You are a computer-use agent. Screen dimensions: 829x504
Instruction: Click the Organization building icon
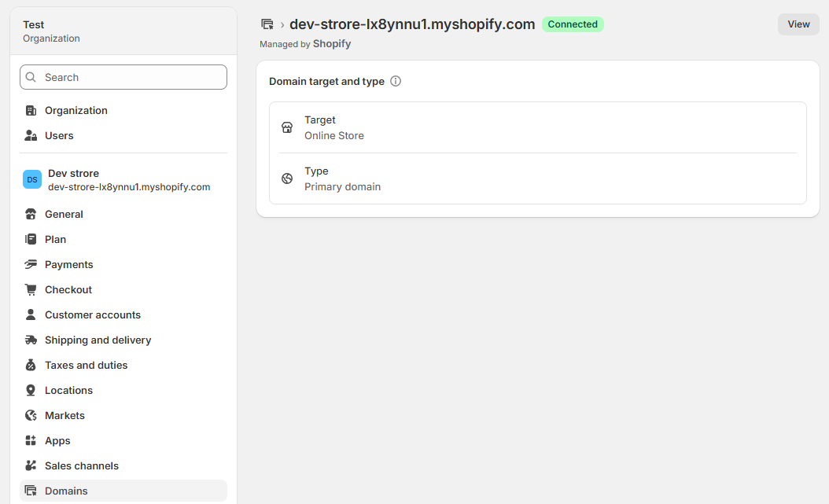click(31, 110)
